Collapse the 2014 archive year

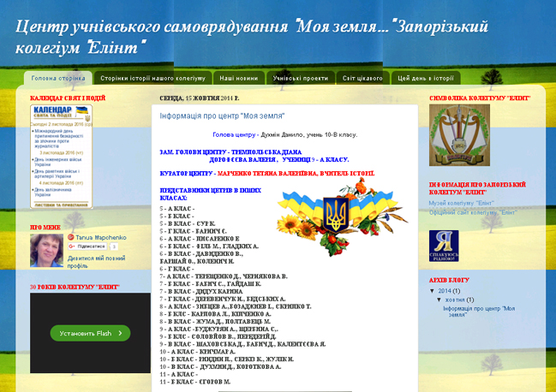433,291
